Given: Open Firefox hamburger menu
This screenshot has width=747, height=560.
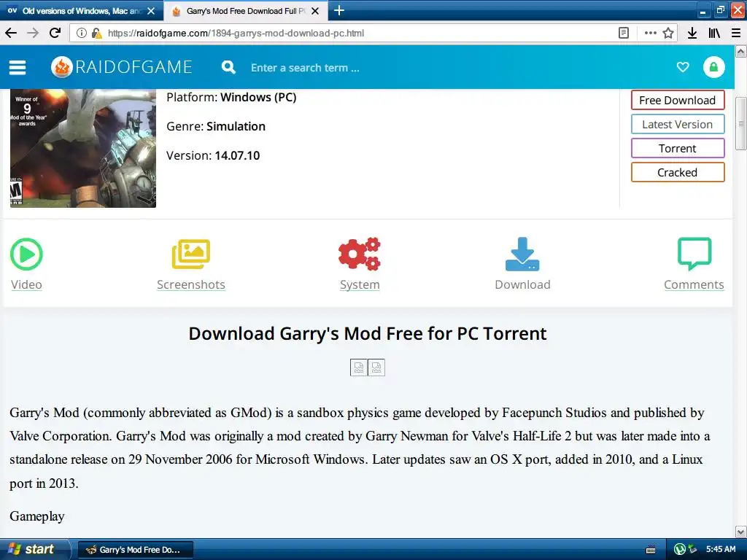Looking at the screenshot, I should coord(736,33).
